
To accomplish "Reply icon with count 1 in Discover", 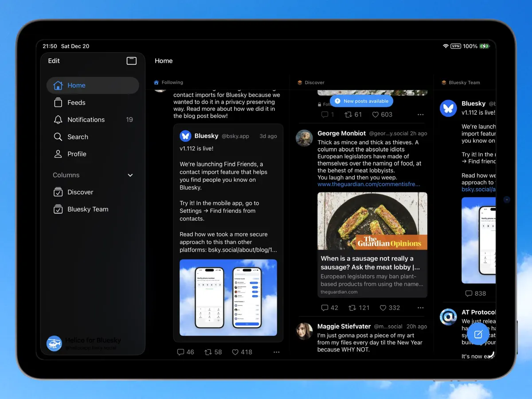I will click(x=327, y=114).
